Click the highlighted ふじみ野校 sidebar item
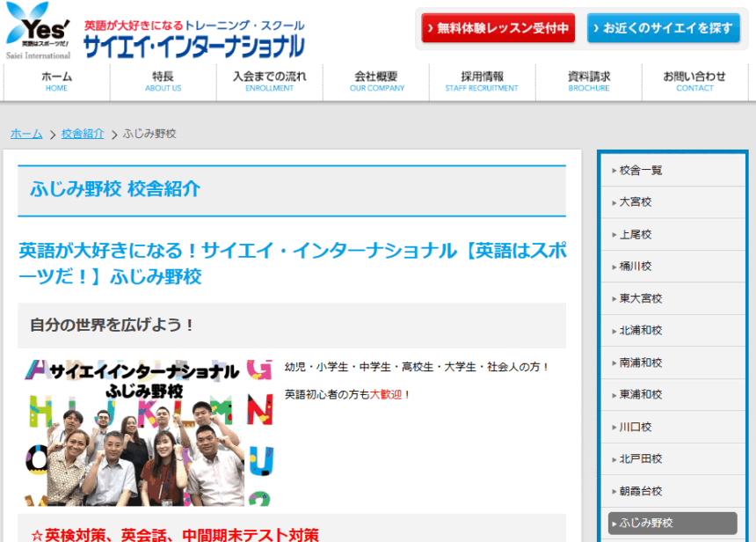This screenshot has width=756, height=542. click(x=672, y=523)
